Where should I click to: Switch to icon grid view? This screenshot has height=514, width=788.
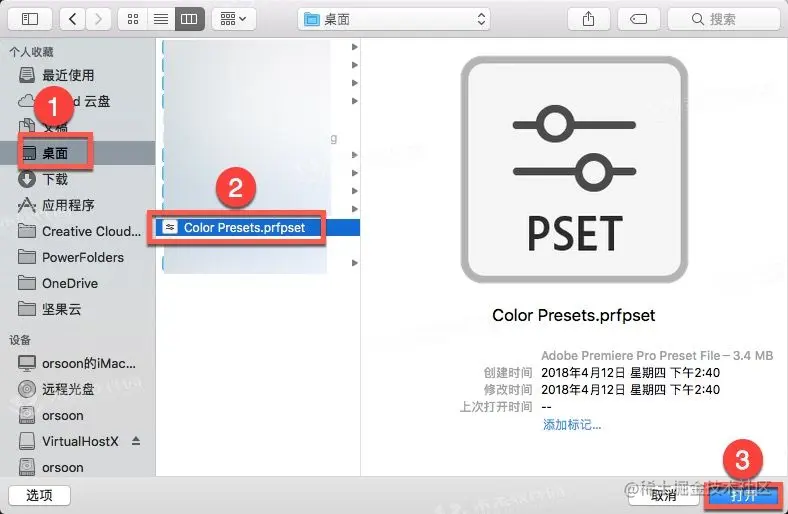coord(133,19)
